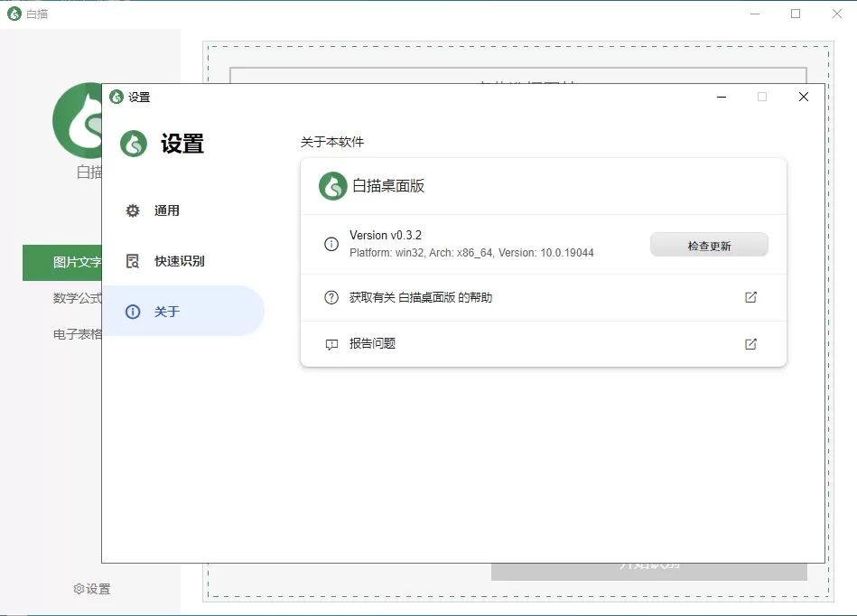This screenshot has height=616, width=857.
Task: Click the 白描桌面版 title in about panel
Action: (x=387, y=187)
